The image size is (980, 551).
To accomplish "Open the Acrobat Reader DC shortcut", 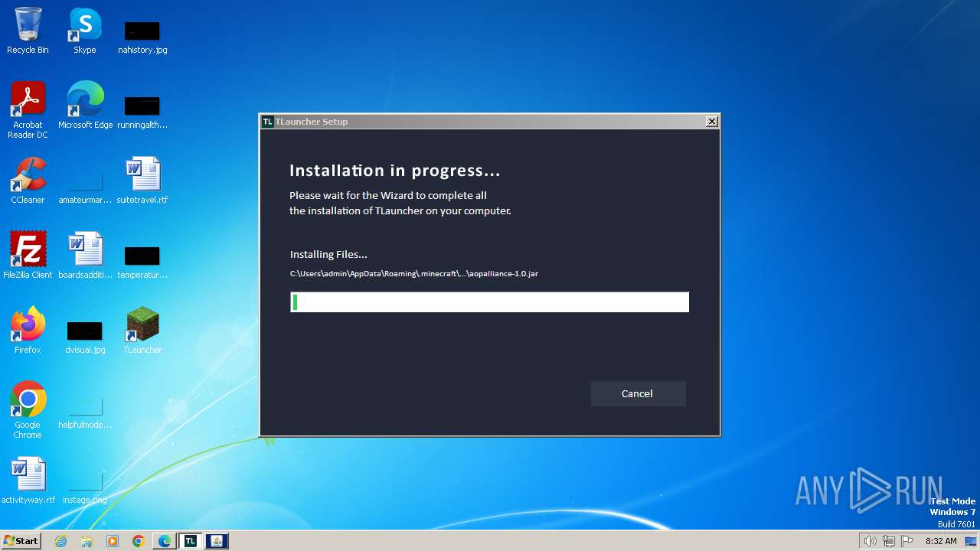I will 28,111.
